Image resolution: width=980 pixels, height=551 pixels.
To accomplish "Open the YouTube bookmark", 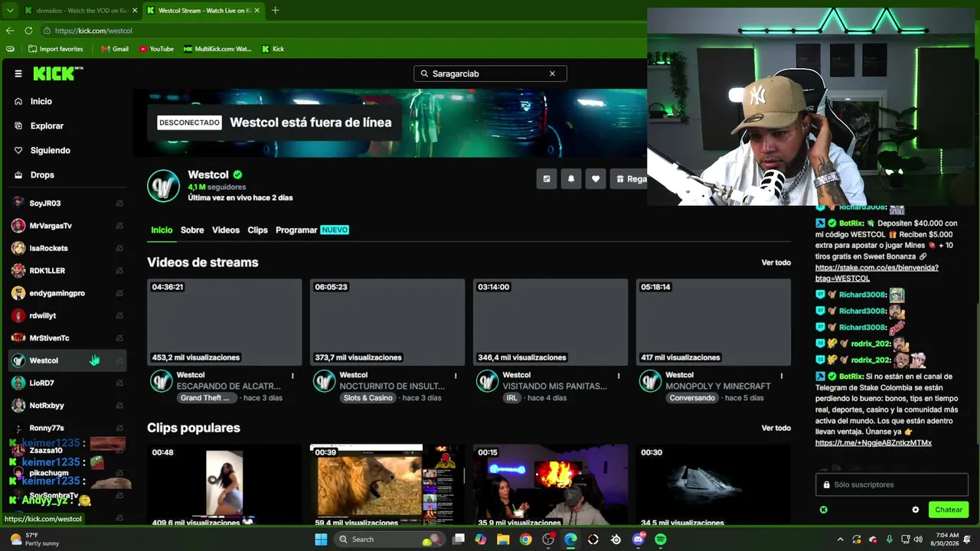I will 156,49.
